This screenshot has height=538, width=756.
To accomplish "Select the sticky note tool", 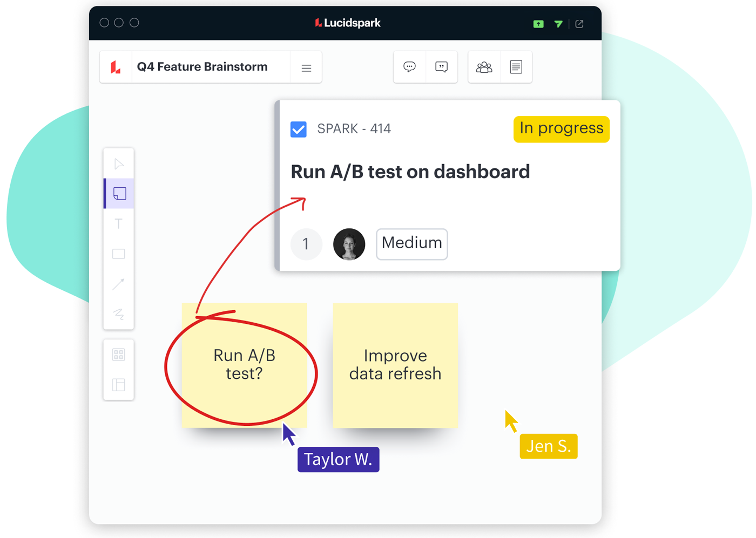I will [119, 193].
